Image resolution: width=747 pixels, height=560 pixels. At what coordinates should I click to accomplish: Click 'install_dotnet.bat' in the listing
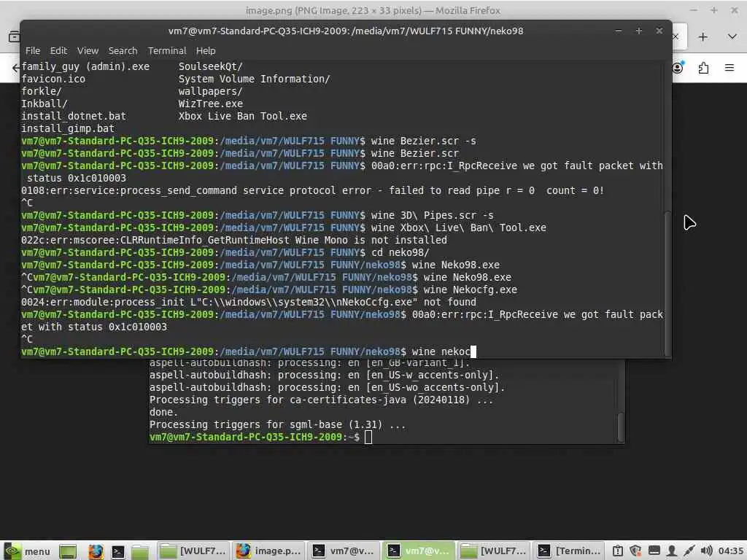coord(74,116)
